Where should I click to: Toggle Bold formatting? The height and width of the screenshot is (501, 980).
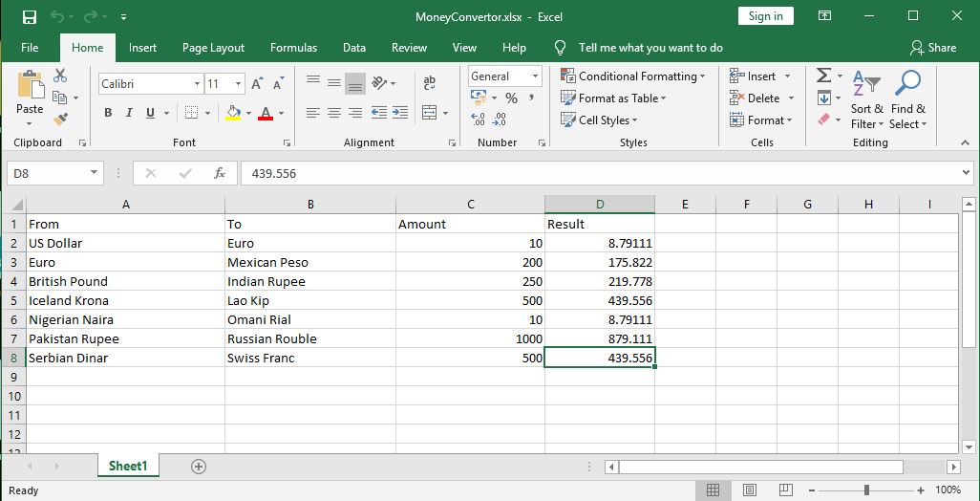(x=108, y=113)
